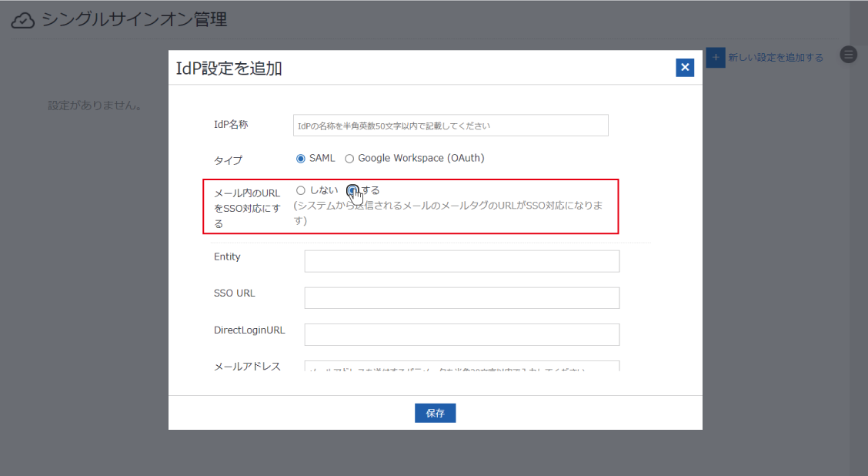Close the IdP設定を追加 dialog
Screen dimensions: 868x476
pyautogui.click(x=685, y=68)
